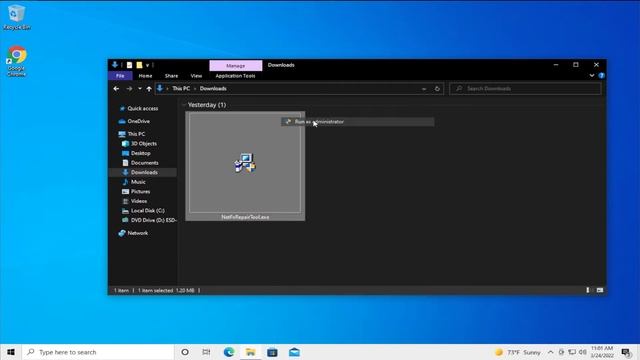
Task: Click the NetFxRepairTool.exe file name label
Action: click(x=245, y=217)
